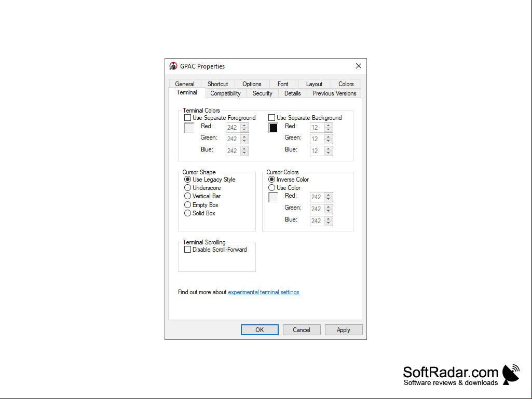Switch to the Layout tab
This screenshot has width=532, height=399.
(x=314, y=84)
